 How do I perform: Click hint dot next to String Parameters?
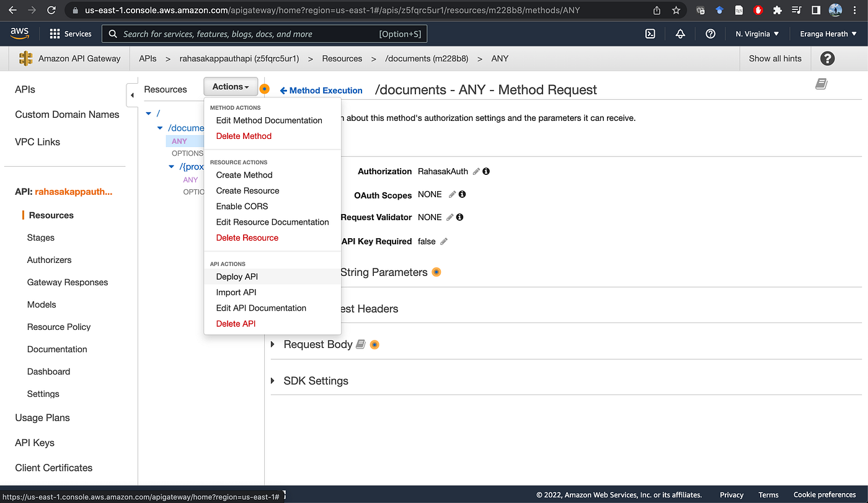pos(436,272)
